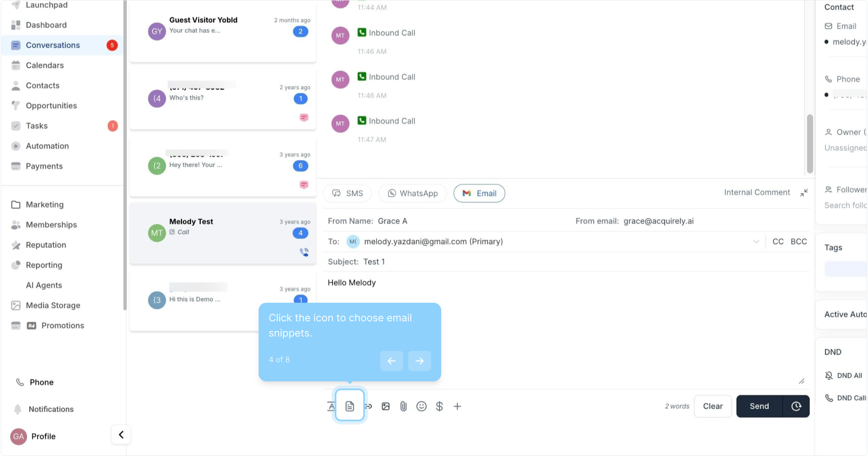Image resolution: width=868 pixels, height=456 pixels.
Task: Switch to the SMS tab
Action: coord(347,193)
